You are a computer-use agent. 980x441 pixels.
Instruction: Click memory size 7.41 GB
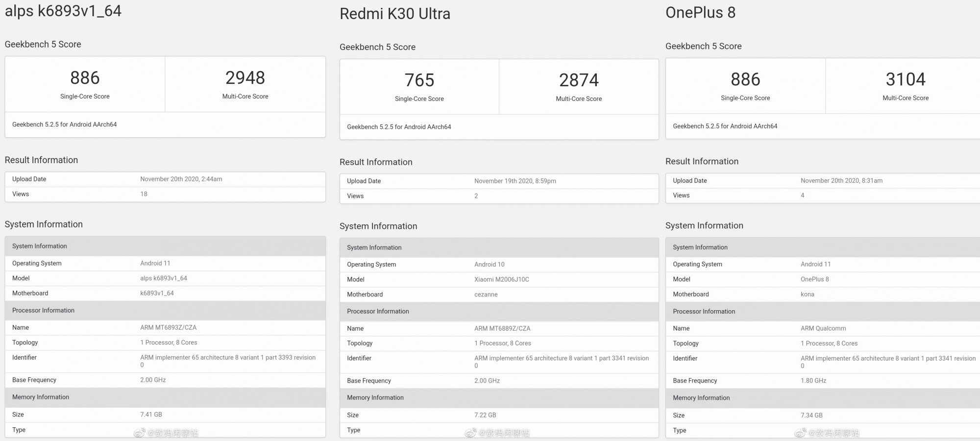[x=151, y=415]
